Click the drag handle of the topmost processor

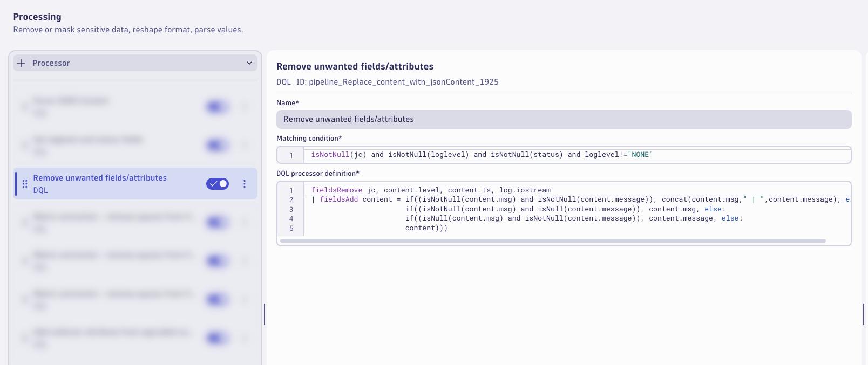pyautogui.click(x=25, y=107)
